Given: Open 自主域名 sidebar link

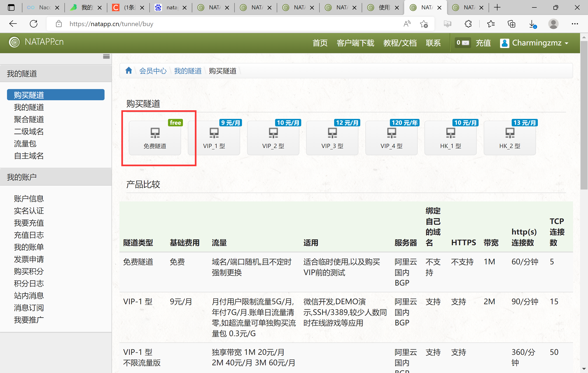Looking at the screenshot, I should pos(29,155).
